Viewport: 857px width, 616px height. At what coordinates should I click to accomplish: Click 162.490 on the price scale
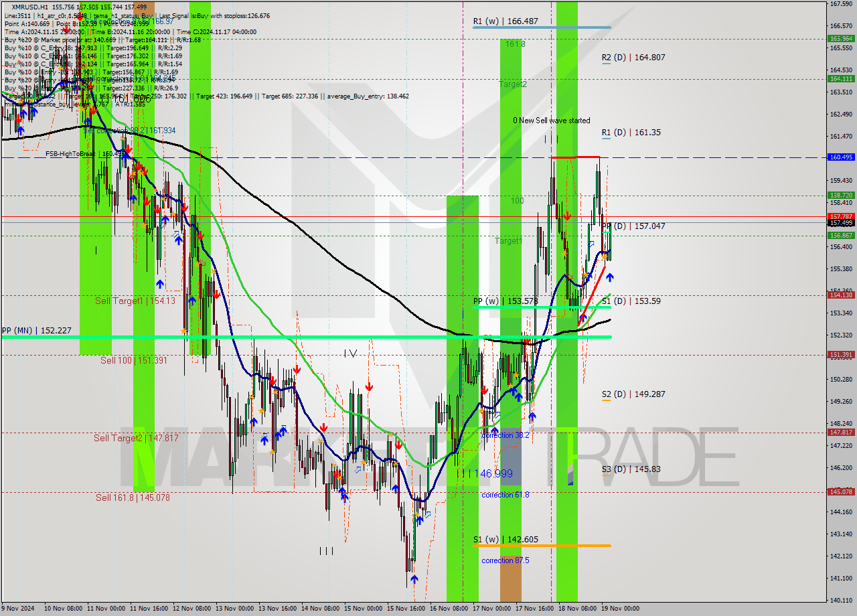click(x=841, y=114)
